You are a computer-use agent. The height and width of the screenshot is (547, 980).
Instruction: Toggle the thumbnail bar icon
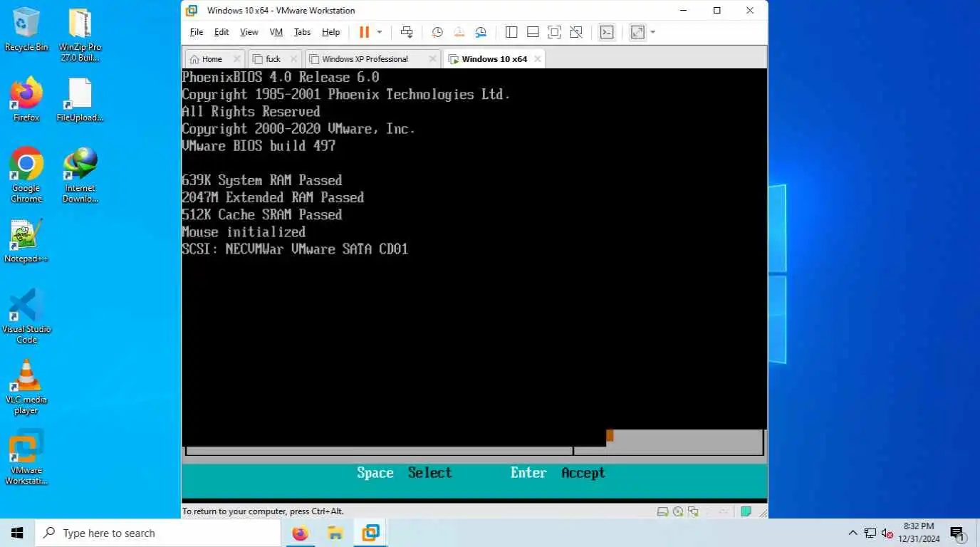click(x=533, y=32)
